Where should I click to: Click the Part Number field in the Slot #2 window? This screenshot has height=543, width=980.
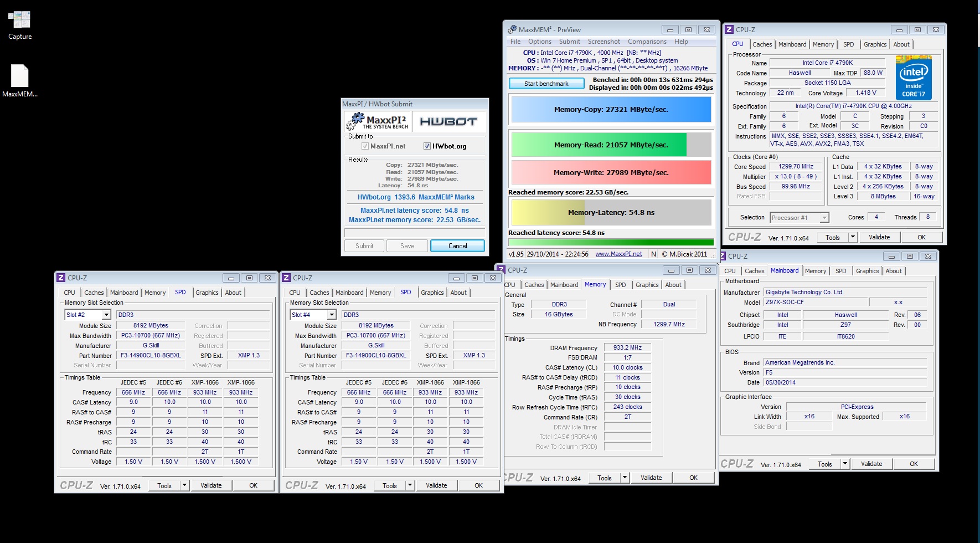click(151, 356)
